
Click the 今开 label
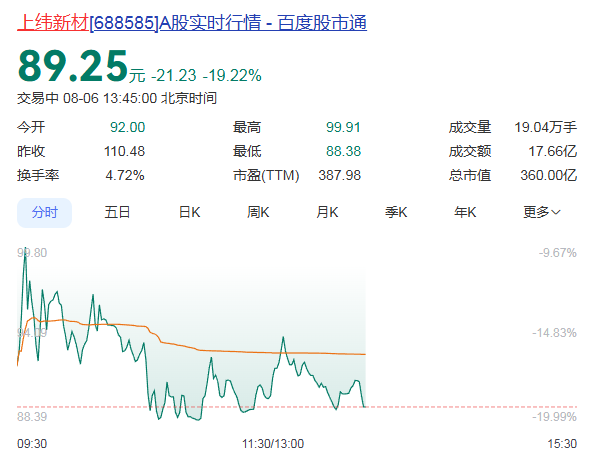[x=31, y=127]
